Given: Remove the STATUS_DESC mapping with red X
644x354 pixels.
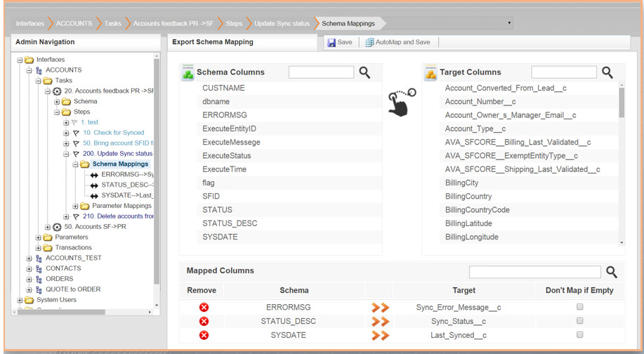Looking at the screenshot, I should pos(204,321).
